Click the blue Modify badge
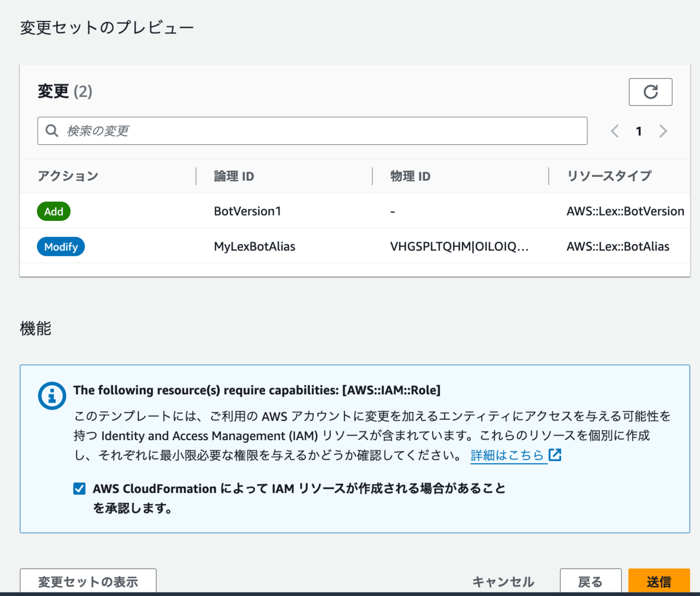The width and height of the screenshot is (700, 596). [x=61, y=247]
